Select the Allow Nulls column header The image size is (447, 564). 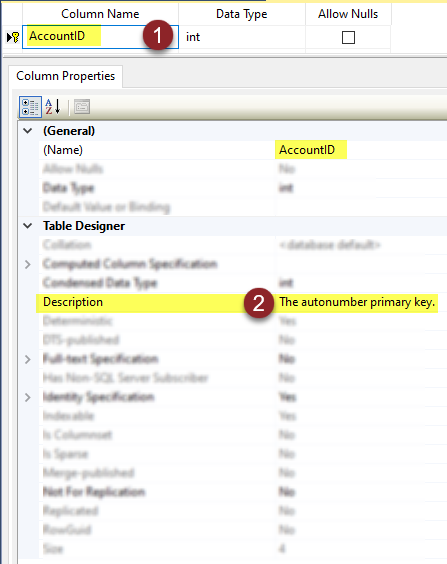click(x=348, y=14)
